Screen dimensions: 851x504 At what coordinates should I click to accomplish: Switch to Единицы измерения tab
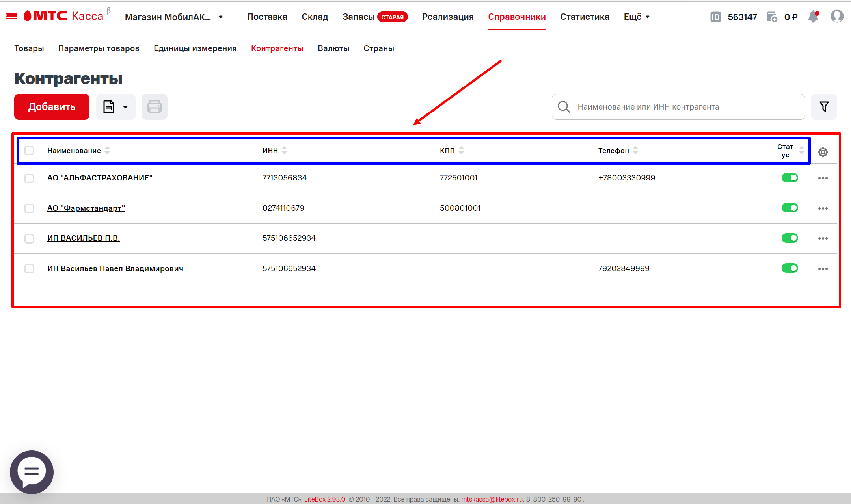click(x=195, y=48)
